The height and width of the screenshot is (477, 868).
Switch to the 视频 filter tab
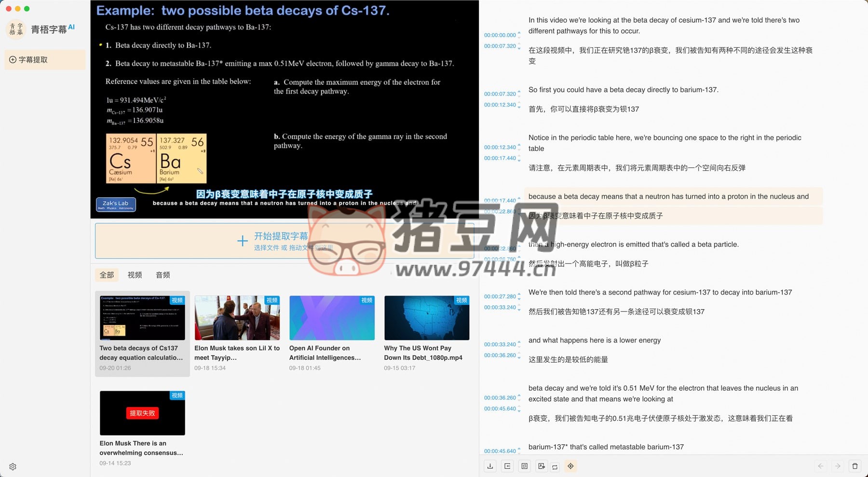click(x=135, y=275)
